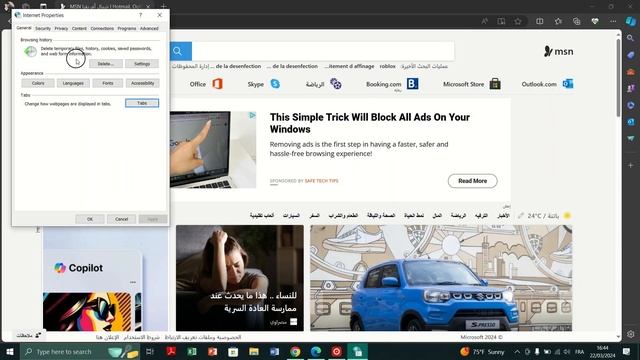The width and height of the screenshot is (640, 360).
Task: Open the Office shortcut icon on MSN
Action: click(x=217, y=84)
